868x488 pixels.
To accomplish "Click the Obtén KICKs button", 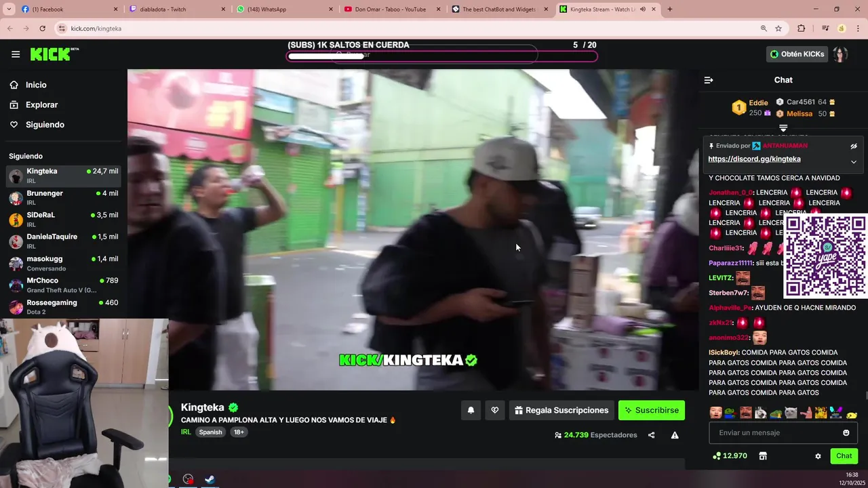I will click(797, 54).
